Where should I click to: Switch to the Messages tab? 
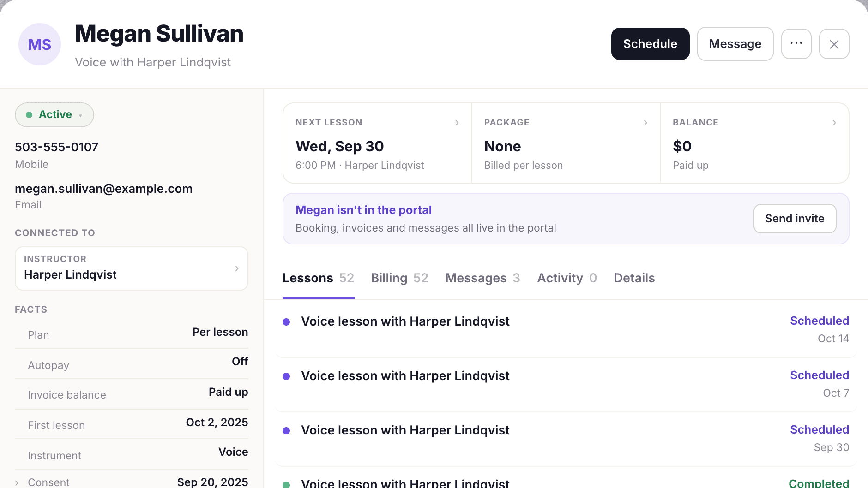482,278
